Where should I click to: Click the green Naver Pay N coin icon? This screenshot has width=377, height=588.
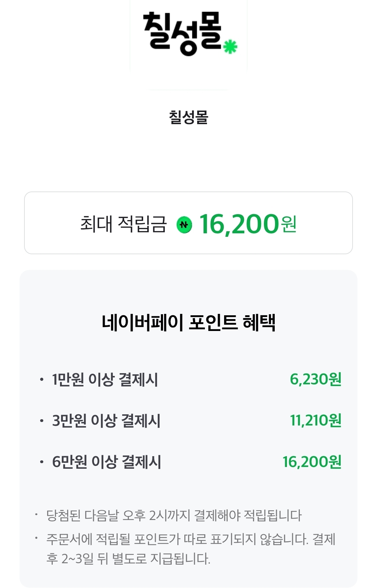[184, 224]
